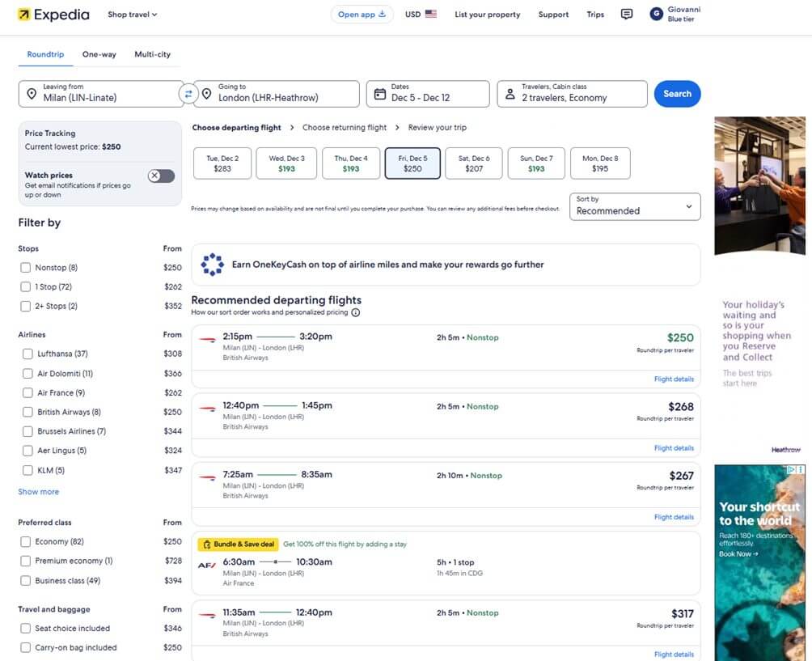The height and width of the screenshot is (661, 812).
Task: Click the Travelers person icon
Action: coord(510,94)
